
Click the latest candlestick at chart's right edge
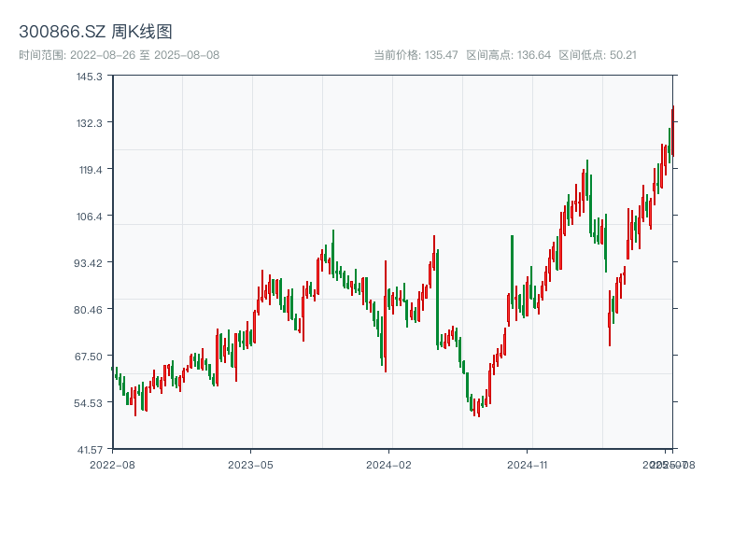click(x=672, y=131)
